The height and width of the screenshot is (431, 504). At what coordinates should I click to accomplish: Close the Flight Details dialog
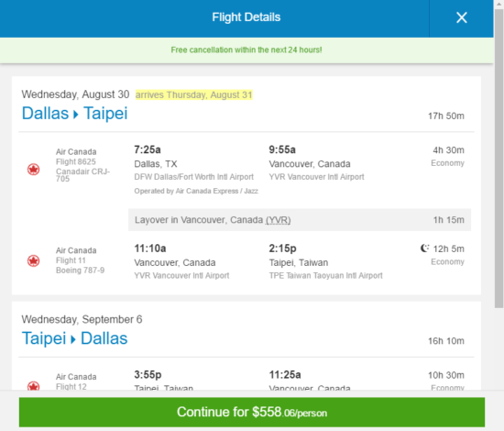(x=461, y=17)
